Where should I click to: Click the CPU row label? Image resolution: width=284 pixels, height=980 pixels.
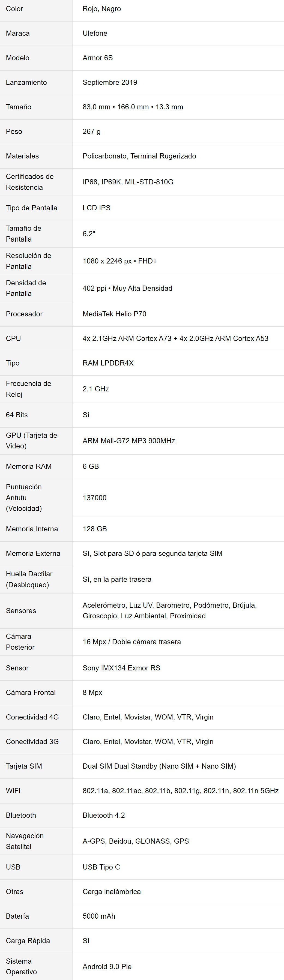pyautogui.click(x=13, y=338)
